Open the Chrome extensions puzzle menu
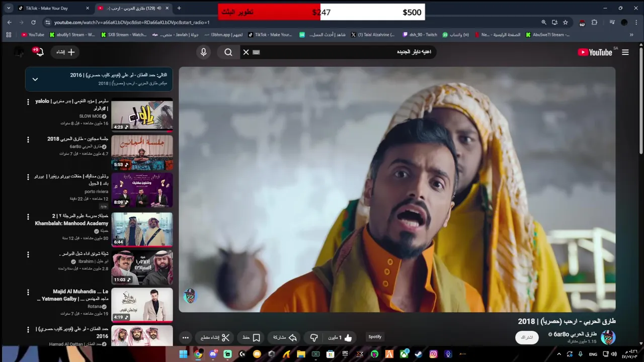The height and width of the screenshot is (362, 644). pos(594,22)
